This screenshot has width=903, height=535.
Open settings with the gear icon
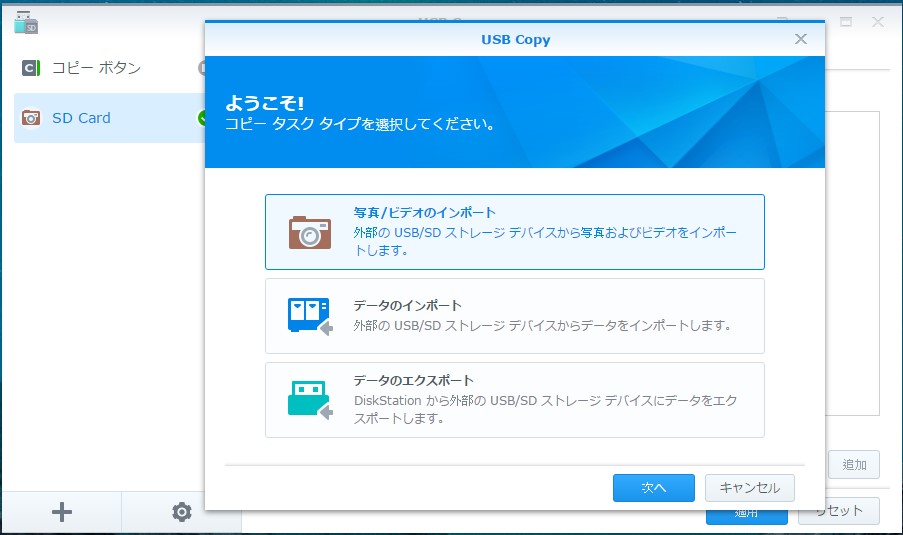tap(181, 512)
